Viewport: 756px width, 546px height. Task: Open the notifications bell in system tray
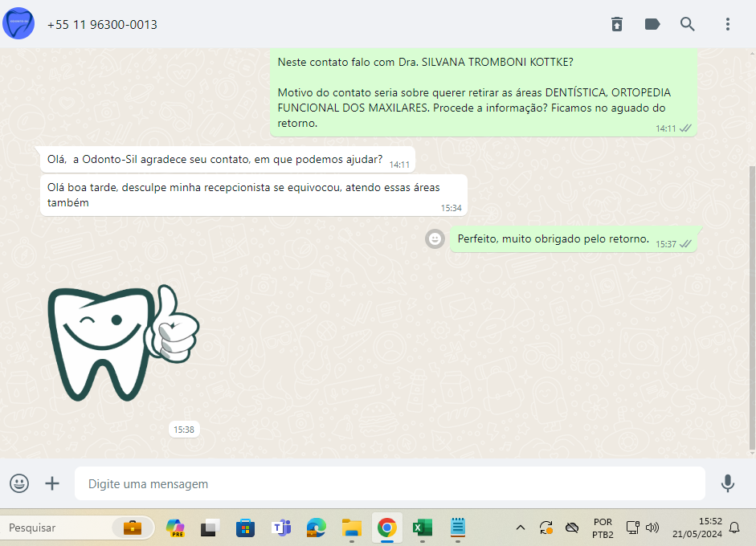click(x=734, y=528)
